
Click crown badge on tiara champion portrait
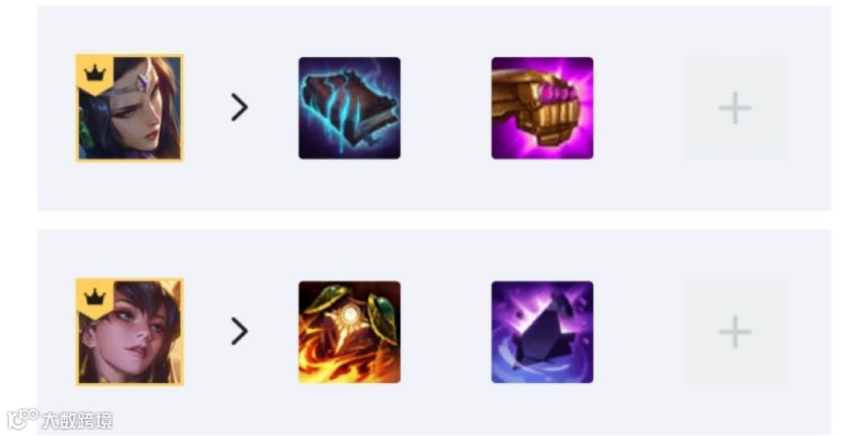tap(95, 73)
